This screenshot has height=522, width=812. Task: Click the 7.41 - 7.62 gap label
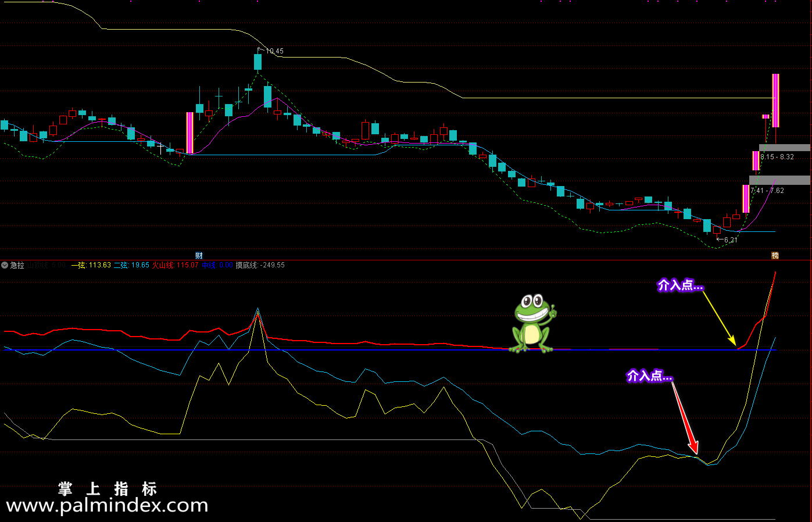[x=767, y=191]
